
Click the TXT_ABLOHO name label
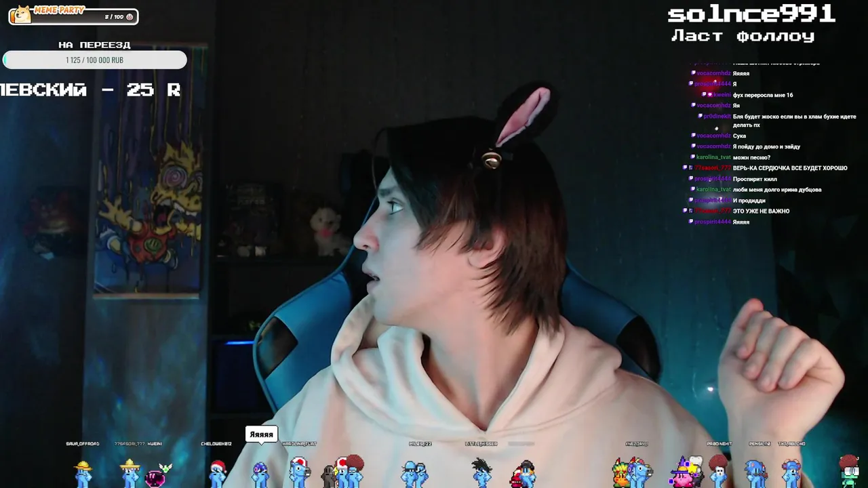(x=791, y=444)
